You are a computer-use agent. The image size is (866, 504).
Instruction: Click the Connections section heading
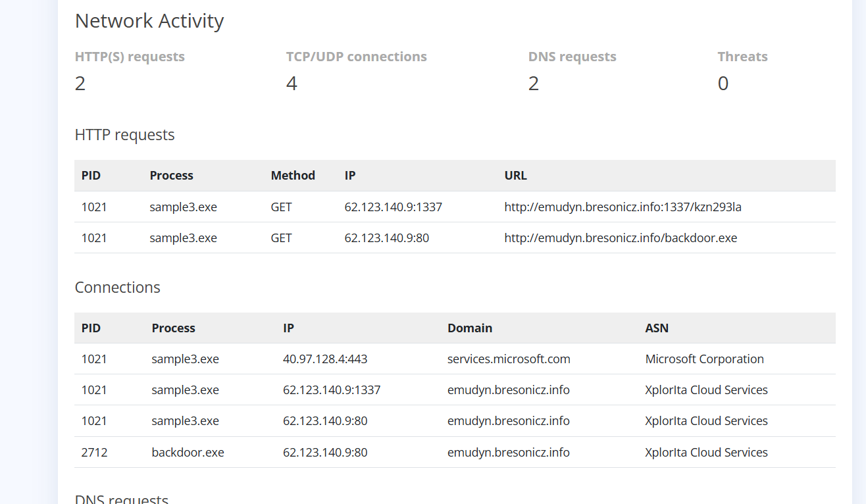[118, 288]
